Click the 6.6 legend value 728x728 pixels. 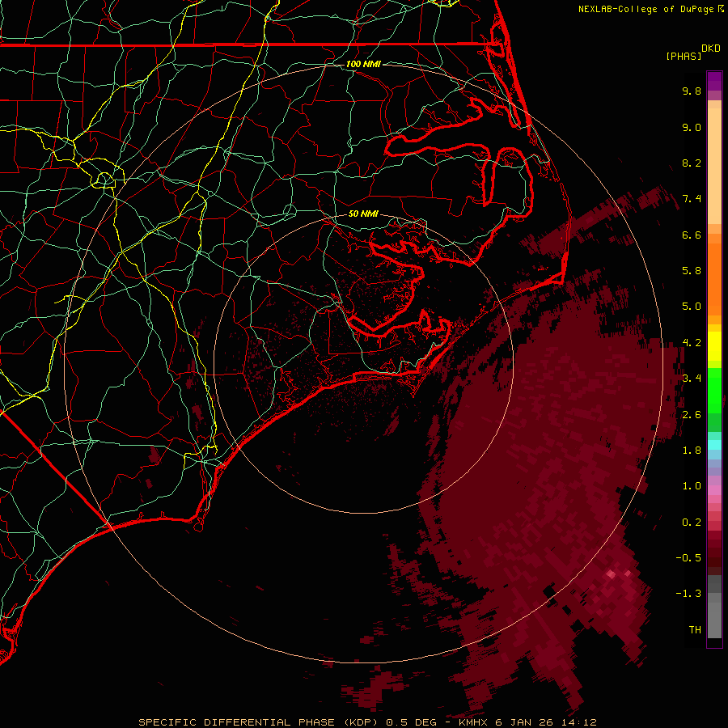coord(692,235)
